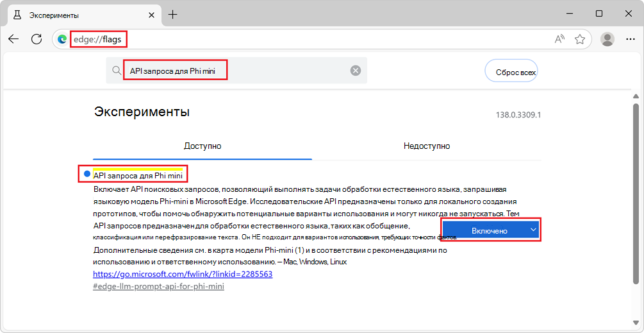Click into the flags search field
Image resolution: width=644 pixels, height=333 pixels.
236,71
